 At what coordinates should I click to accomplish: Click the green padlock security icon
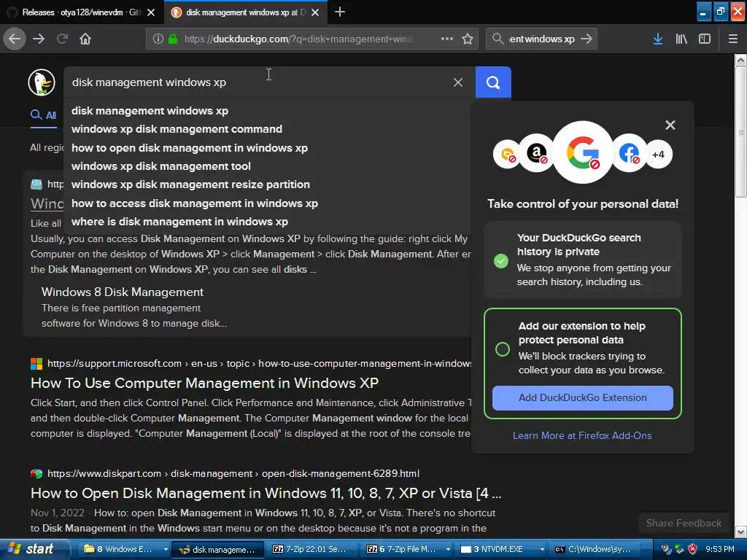173,39
